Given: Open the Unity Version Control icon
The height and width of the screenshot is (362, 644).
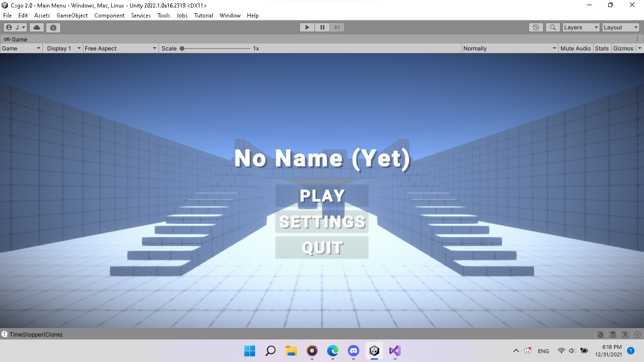Looking at the screenshot, I should [53, 27].
